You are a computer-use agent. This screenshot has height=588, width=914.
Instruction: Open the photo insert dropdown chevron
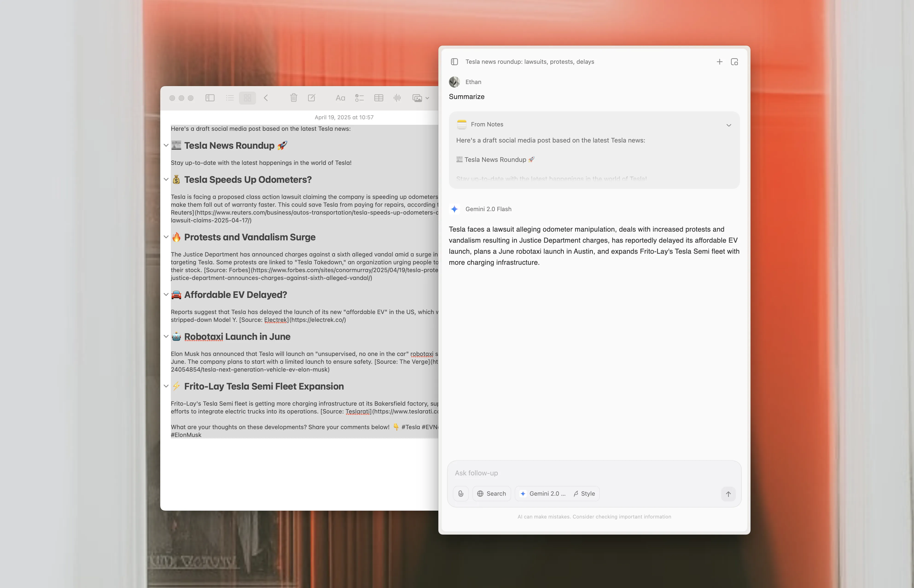428,98
